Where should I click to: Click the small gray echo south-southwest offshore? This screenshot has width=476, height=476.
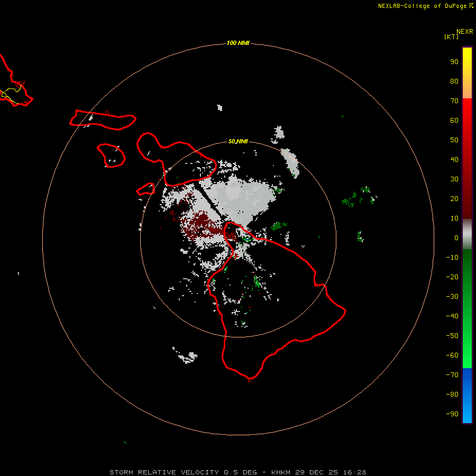[186, 356]
